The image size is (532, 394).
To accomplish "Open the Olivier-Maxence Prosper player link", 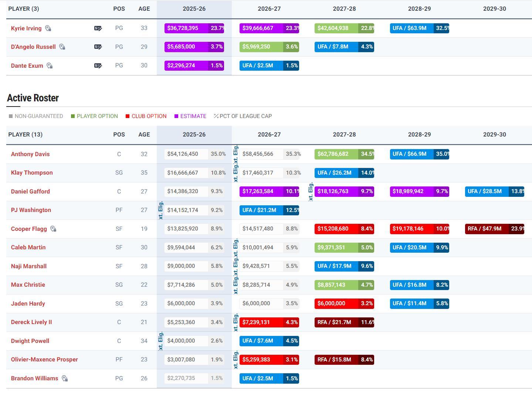I will click(44, 360).
